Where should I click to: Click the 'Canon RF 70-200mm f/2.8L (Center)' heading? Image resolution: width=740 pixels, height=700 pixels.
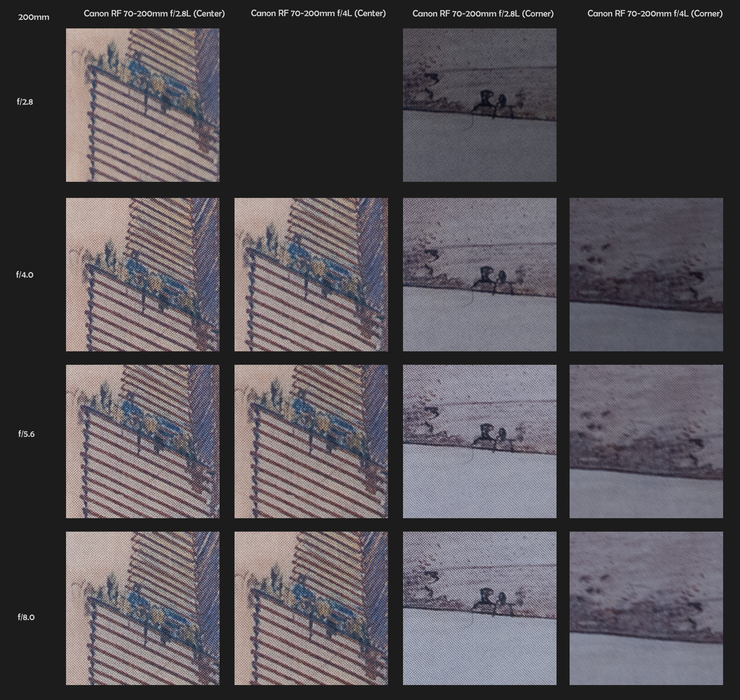(154, 13)
